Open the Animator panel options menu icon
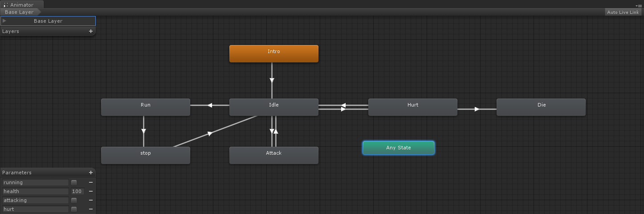 (x=639, y=5)
